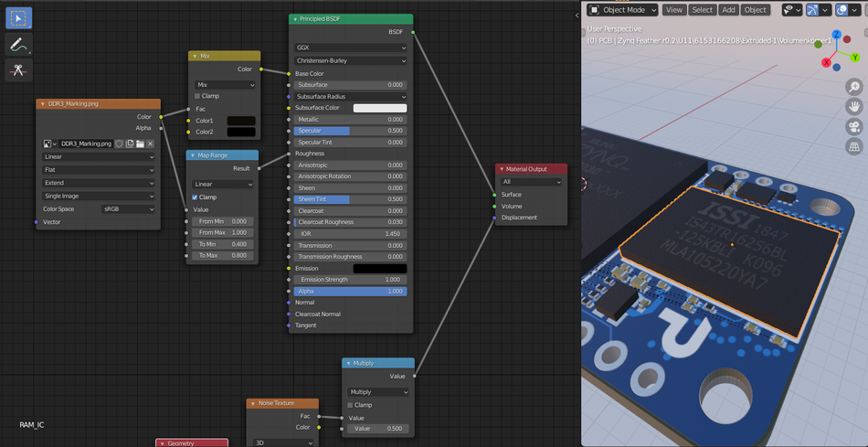This screenshot has width=868, height=447.
Task: Click the DDR3_Marking.png image name field
Action: pyautogui.click(x=86, y=144)
